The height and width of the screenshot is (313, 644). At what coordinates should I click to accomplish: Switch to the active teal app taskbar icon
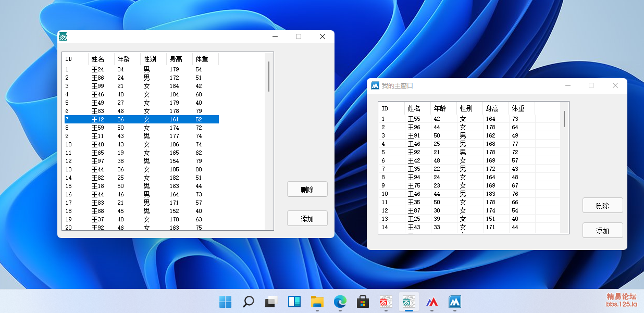pos(409,302)
